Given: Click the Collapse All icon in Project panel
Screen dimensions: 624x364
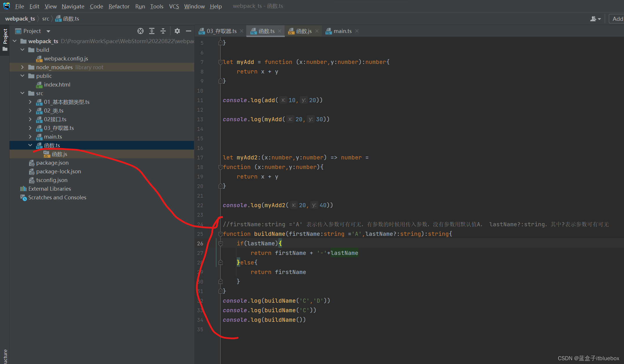Looking at the screenshot, I should click(163, 31).
